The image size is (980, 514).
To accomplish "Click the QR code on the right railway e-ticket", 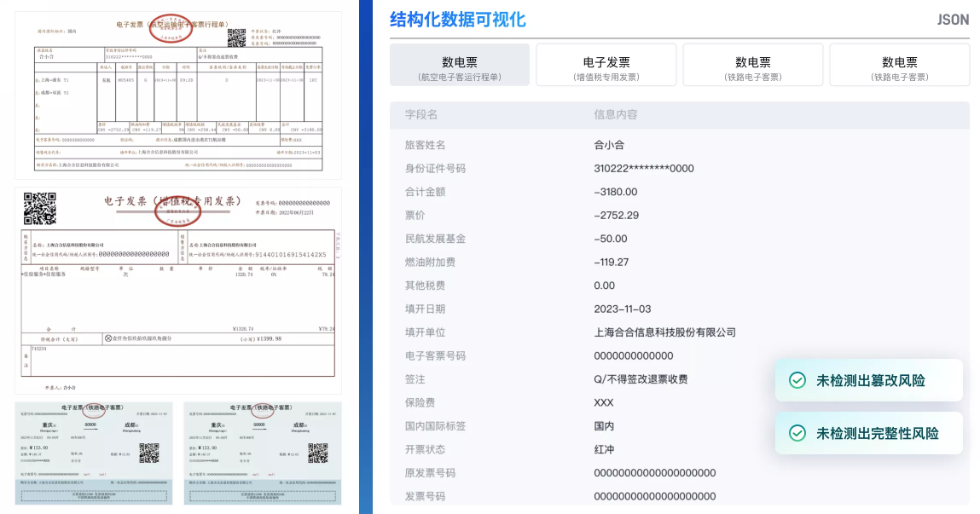I will pos(318,453).
